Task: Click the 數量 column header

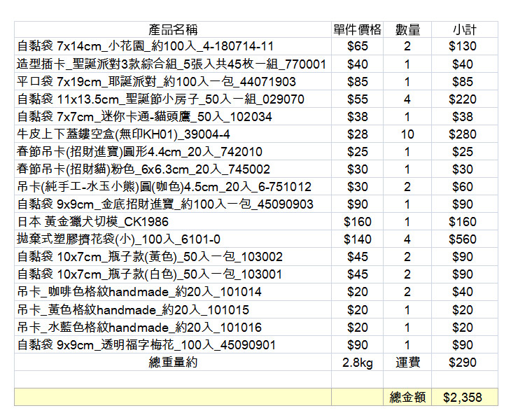Action: pos(407,29)
